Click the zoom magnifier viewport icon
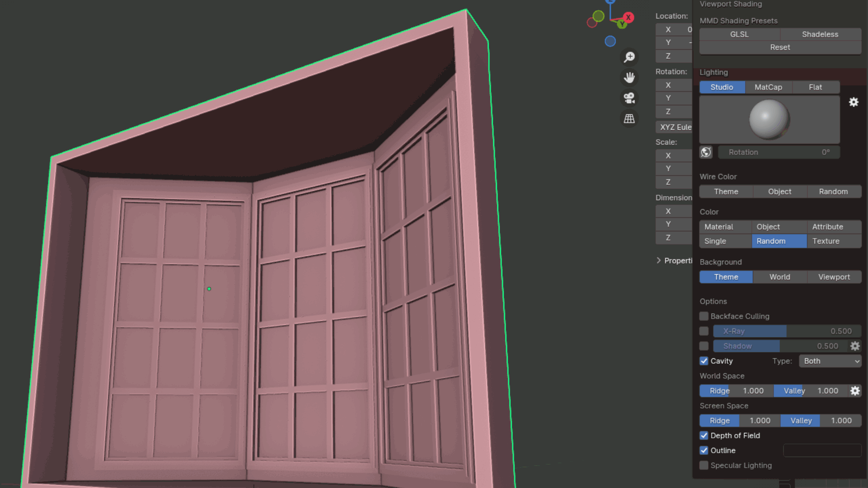The width and height of the screenshot is (868, 488). point(629,57)
